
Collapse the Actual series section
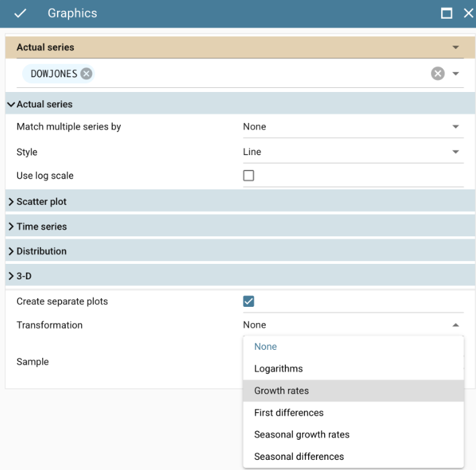pos(40,104)
